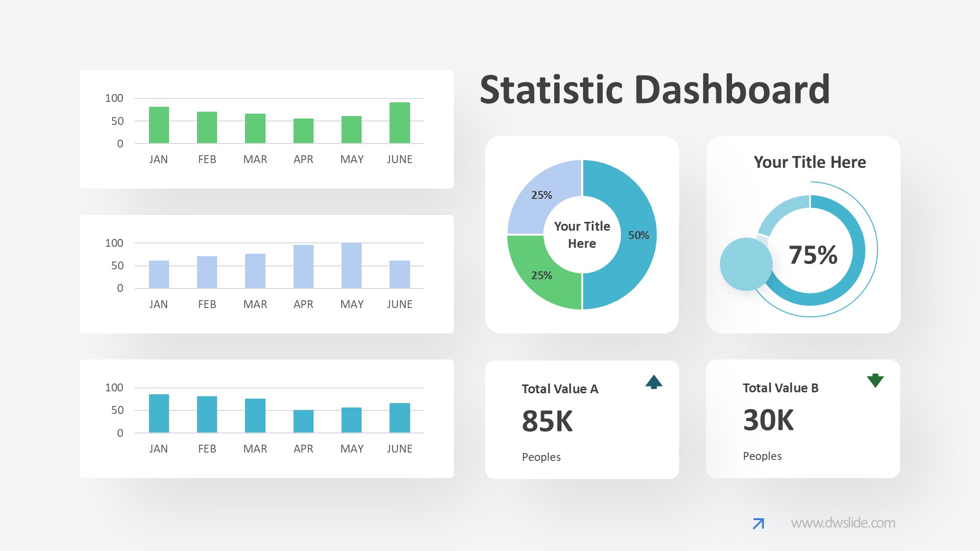Click the green APR bar in top chart
This screenshot has height=551, width=980.
point(303,131)
